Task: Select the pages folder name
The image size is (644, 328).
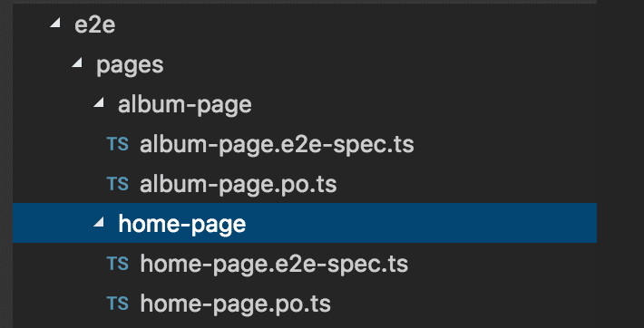Action: (x=130, y=65)
